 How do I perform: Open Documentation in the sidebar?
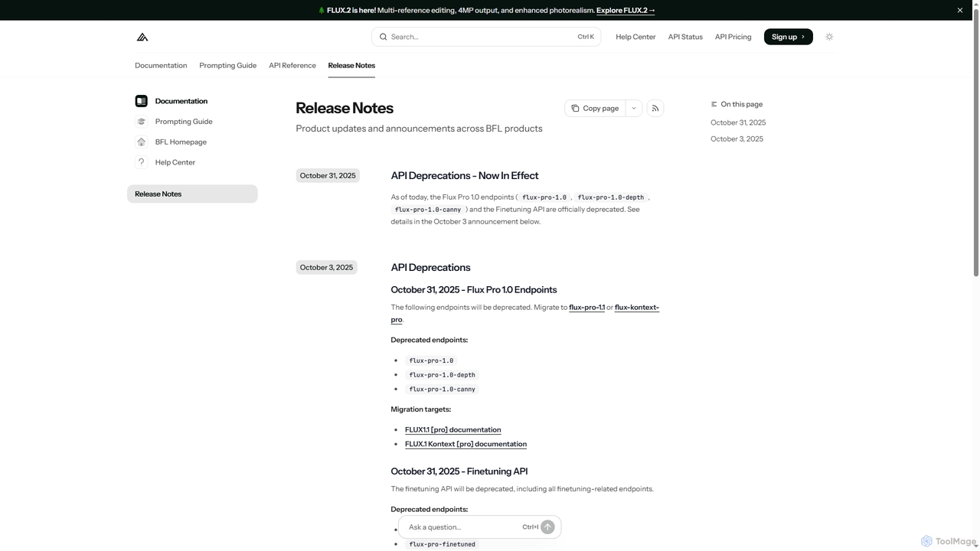[x=181, y=101]
